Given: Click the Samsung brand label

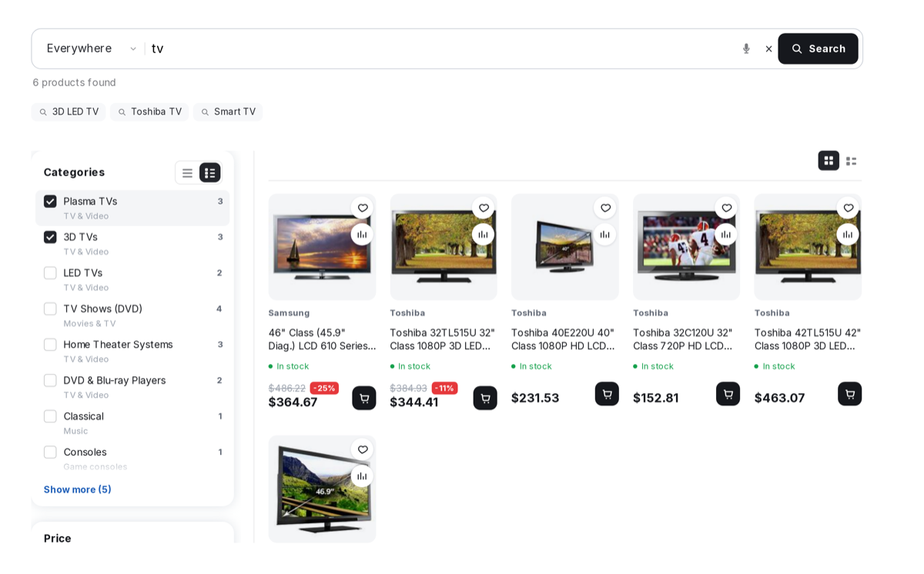Looking at the screenshot, I should coord(289,313).
